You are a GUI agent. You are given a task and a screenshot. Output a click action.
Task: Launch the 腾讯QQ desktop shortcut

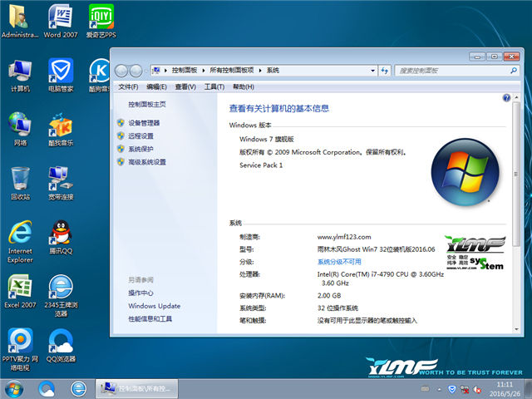[x=61, y=238]
